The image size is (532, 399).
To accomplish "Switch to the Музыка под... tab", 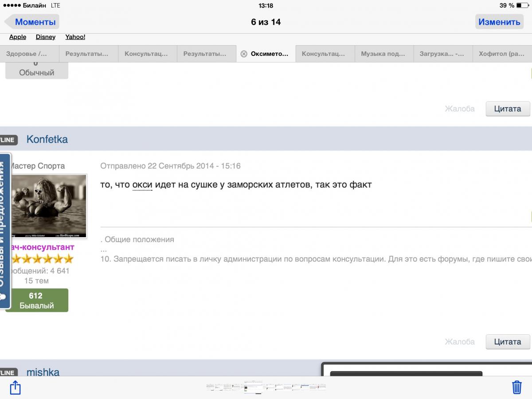I will [x=383, y=54].
